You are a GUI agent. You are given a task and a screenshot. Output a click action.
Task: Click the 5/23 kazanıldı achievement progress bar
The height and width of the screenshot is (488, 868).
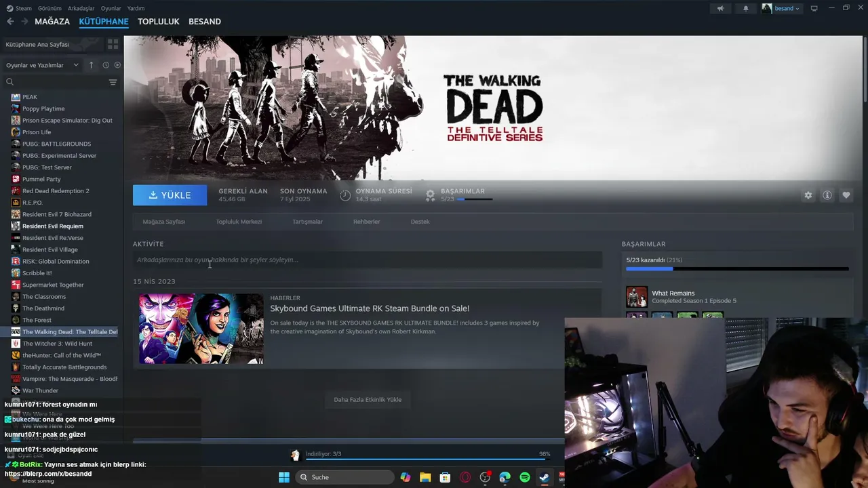tap(737, 269)
